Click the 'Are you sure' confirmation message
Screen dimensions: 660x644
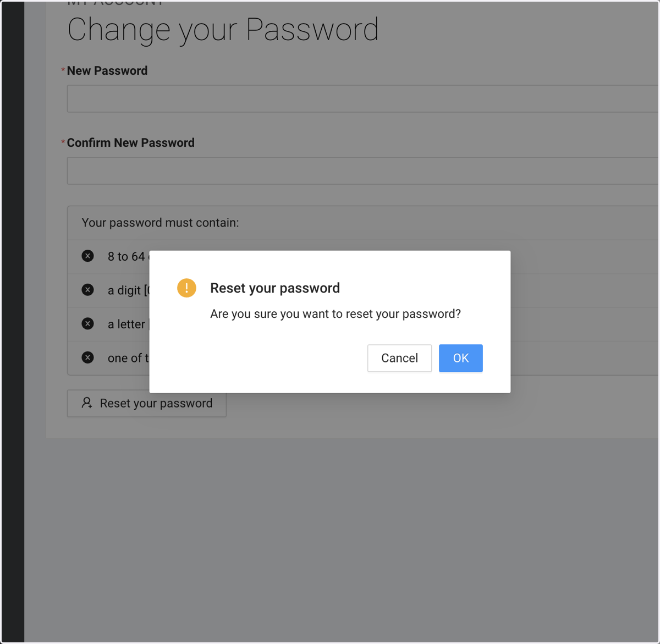tap(335, 314)
